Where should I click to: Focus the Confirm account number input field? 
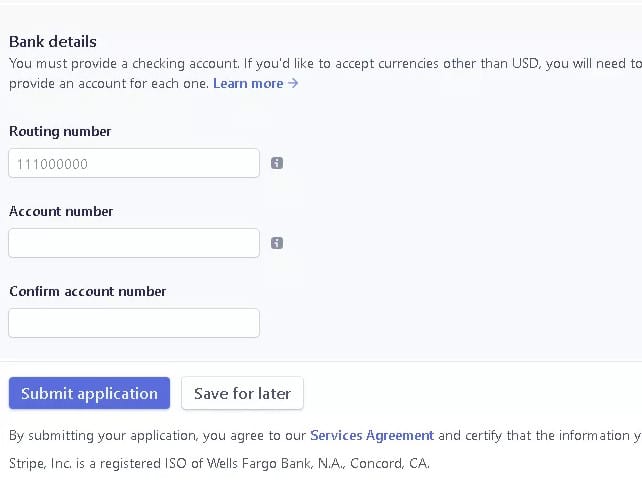click(x=134, y=323)
